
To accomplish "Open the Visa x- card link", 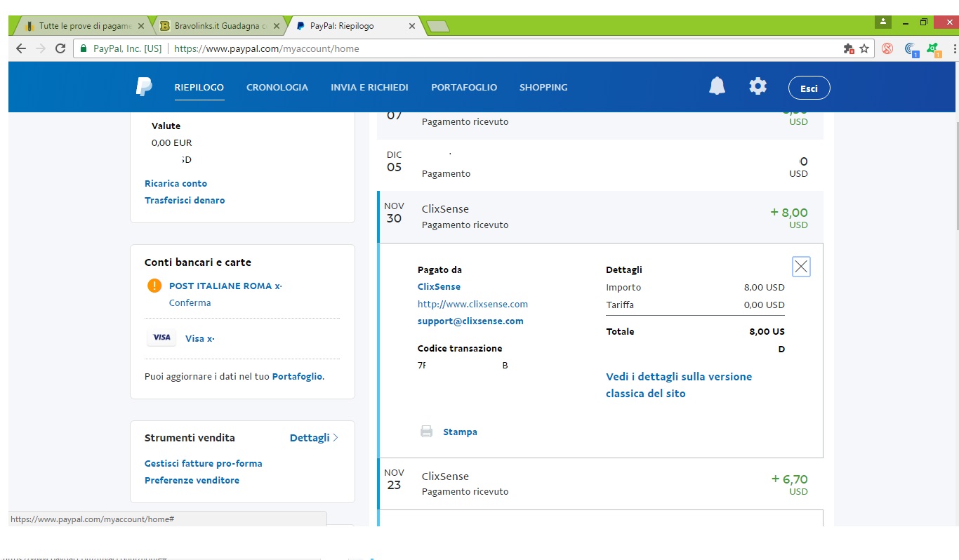I will coord(200,338).
